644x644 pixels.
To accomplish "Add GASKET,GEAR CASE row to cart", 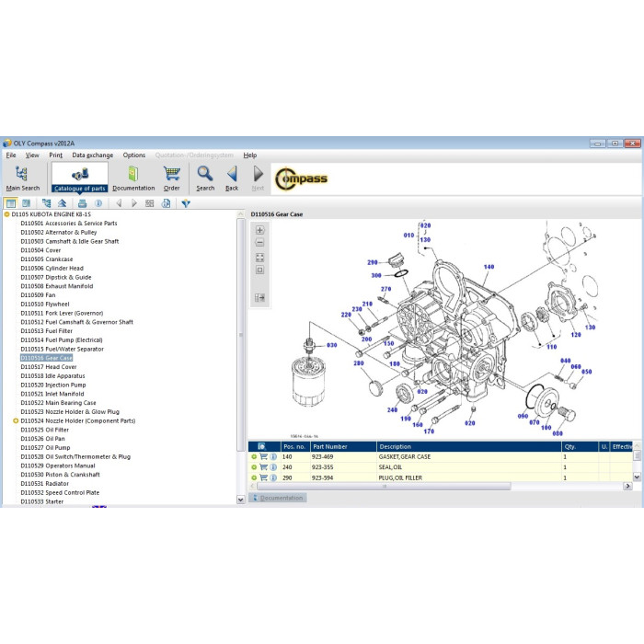I will coord(264,456).
